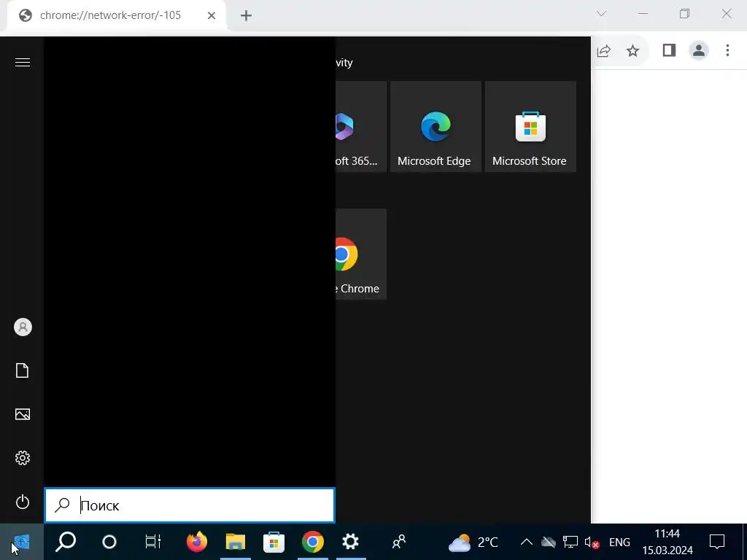Expand hidden system tray icons chevron
This screenshot has height=560, width=747.
click(527, 542)
